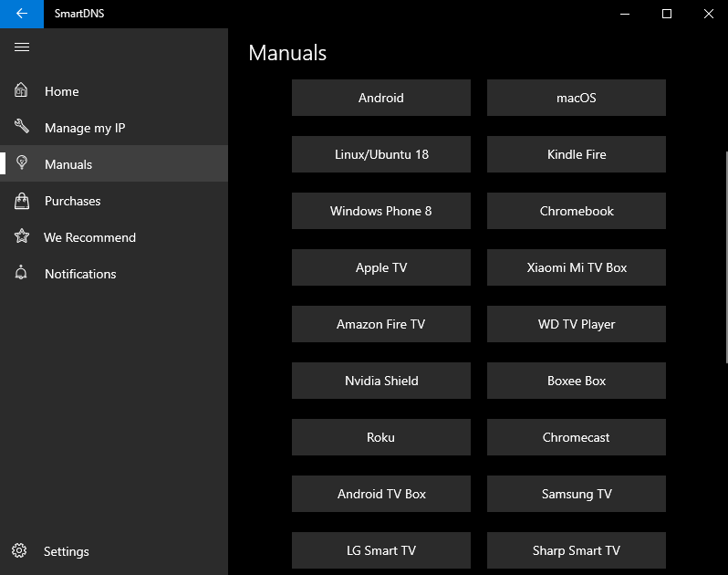Open the Chromecast manual
Viewport: 728px width, 575px height.
[577, 437]
